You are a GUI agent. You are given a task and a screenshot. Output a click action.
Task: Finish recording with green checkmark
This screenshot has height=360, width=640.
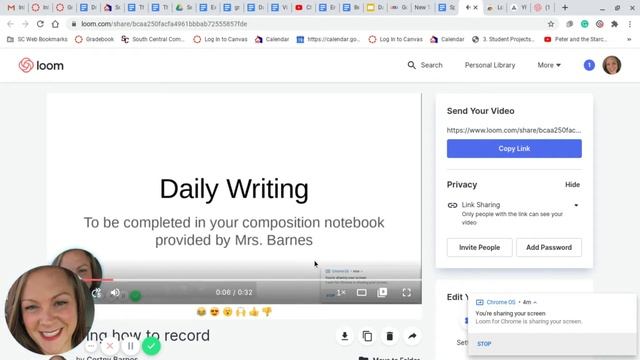[151, 346]
